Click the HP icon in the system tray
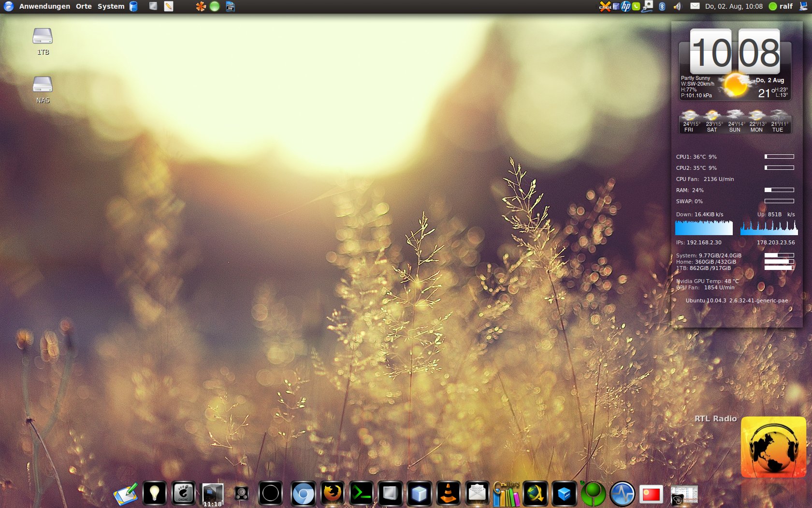Screen dimensions: 812x508 pos(626,6)
